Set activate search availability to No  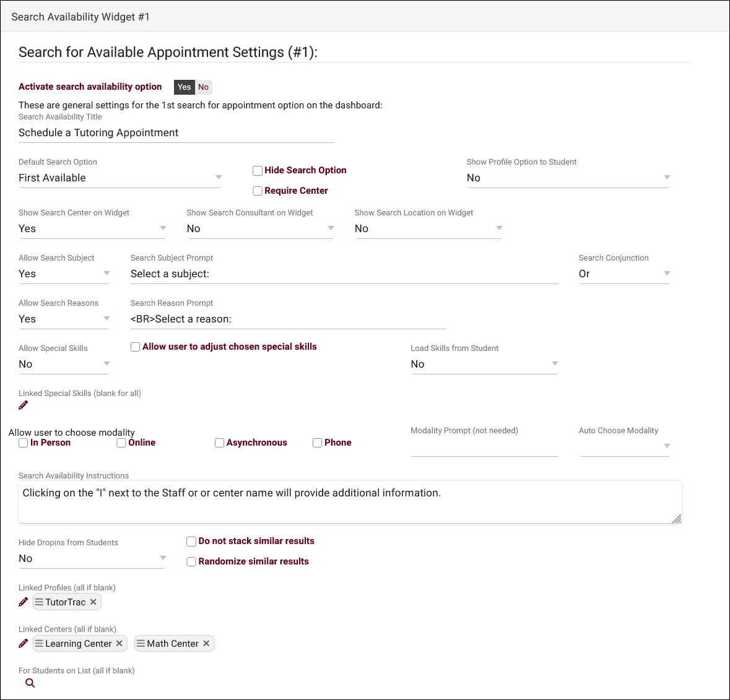click(203, 87)
